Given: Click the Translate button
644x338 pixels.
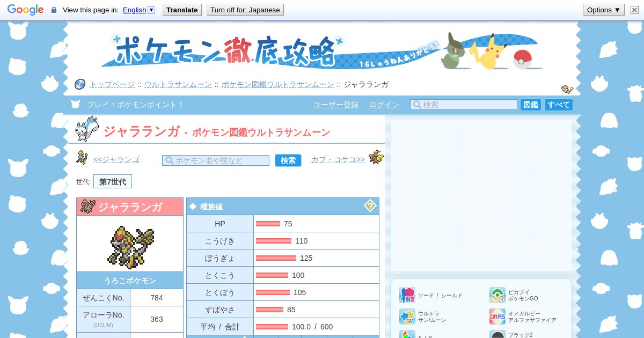Looking at the screenshot, I should click(x=182, y=10).
